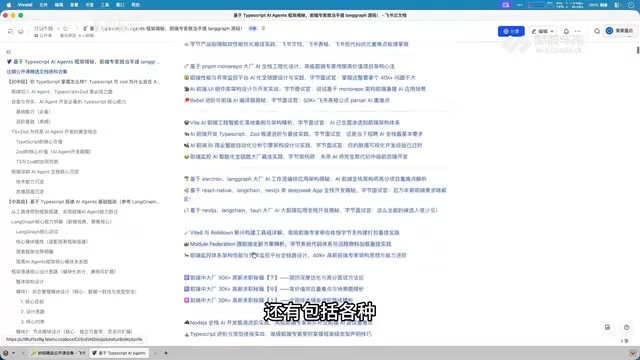The image size is (640, 360).
Task: Open the dropdown arrow beside bottom profile icon
Action: pos(13,353)
